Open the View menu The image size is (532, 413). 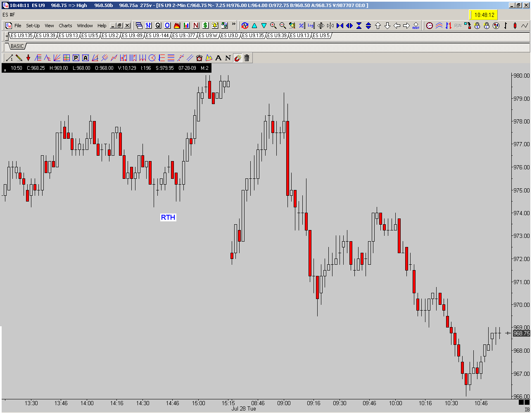49,26
